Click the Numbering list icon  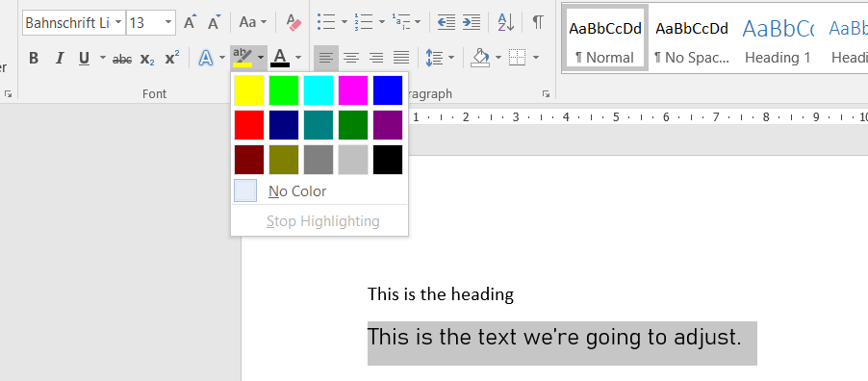click(364, 23)
